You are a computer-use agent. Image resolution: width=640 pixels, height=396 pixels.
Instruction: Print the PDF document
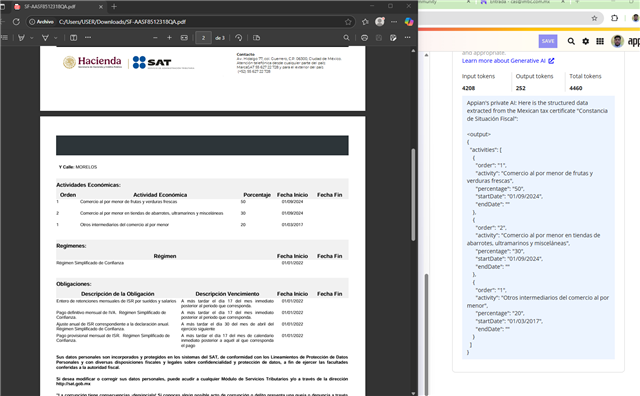[364, 38]
